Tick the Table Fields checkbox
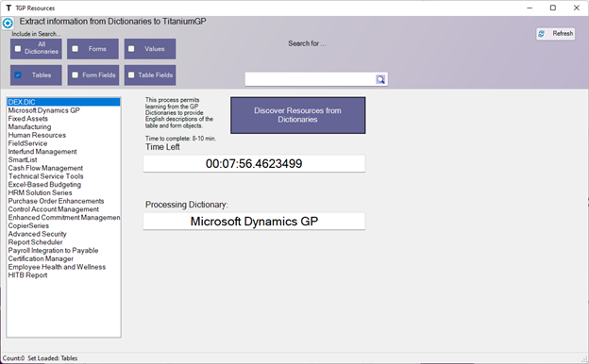 click(131, 75)
